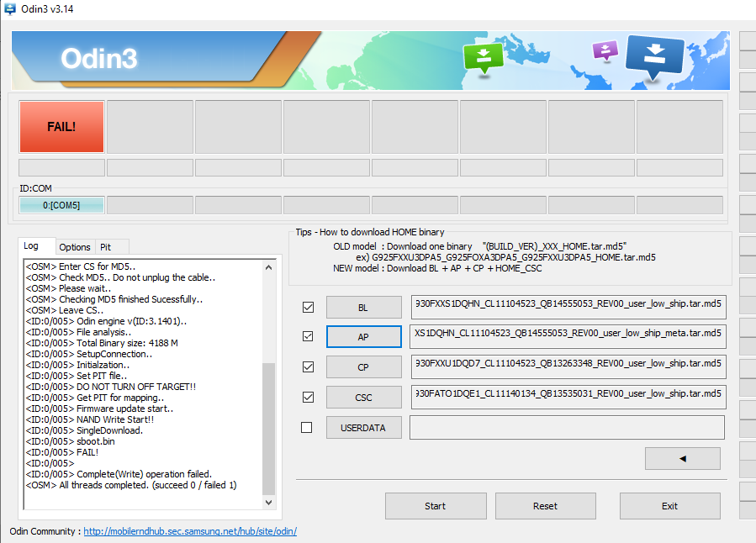Click log line 'File analysis..'
This screenshot has width=756, height=543.
click(x=78, y=332)
